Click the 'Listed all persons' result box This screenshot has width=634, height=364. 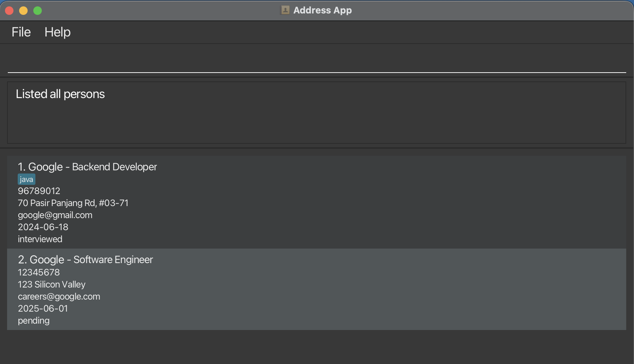point(317,113)
